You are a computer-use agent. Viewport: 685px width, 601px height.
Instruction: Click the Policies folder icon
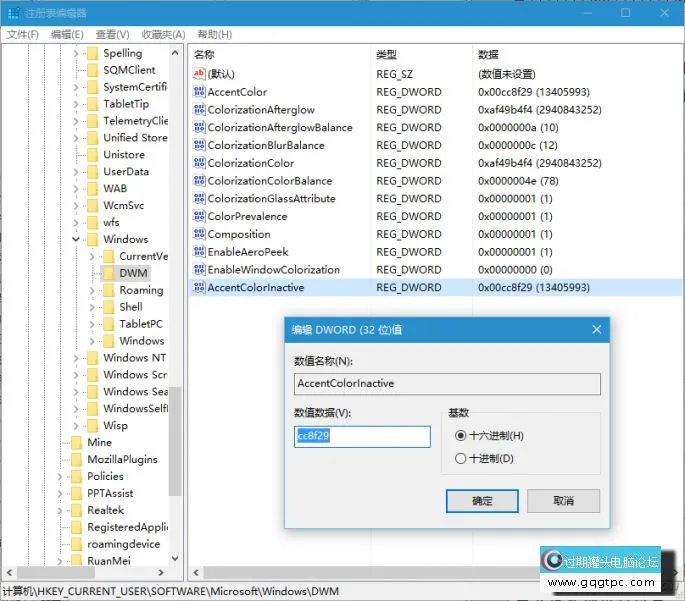(x=76, y=476)
